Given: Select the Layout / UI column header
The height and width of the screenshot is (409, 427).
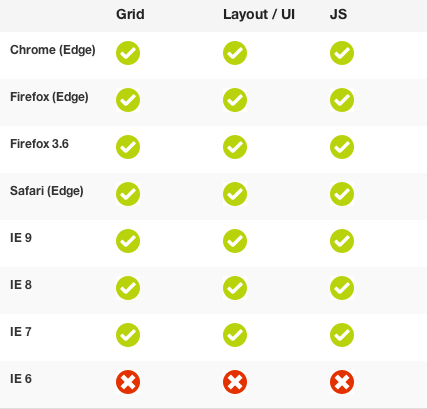Looking at the screenshot, I should tap(259, 15).
